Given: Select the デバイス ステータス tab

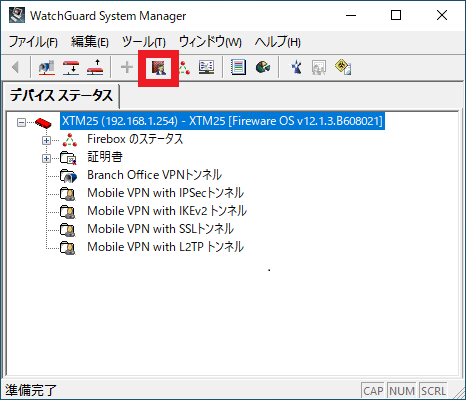Looking at the screenshot, I should 61,96.
